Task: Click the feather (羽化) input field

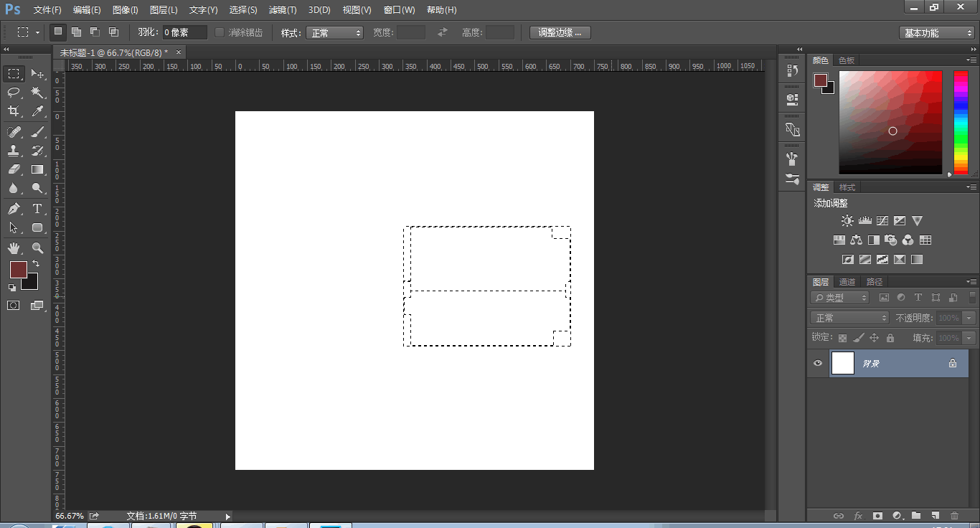Action: point(184,32)
